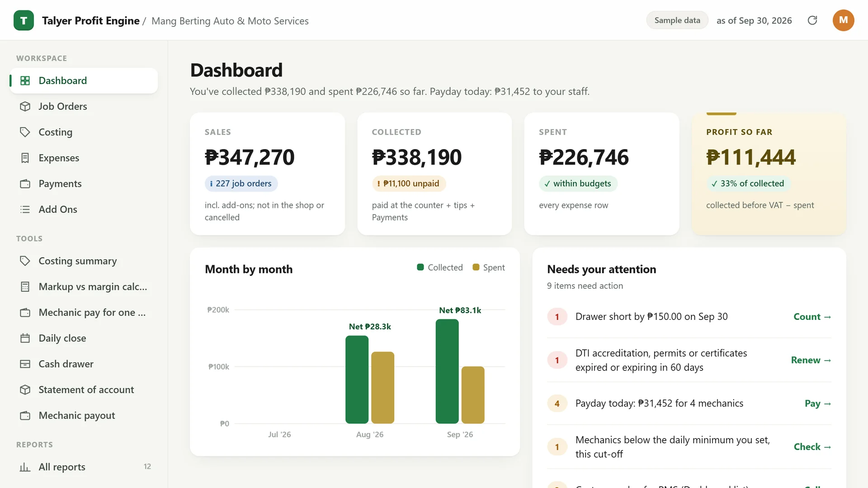Click Check for mechanics below daily minimum
Viewport: 868px width, 488px height.
point(812,447)
